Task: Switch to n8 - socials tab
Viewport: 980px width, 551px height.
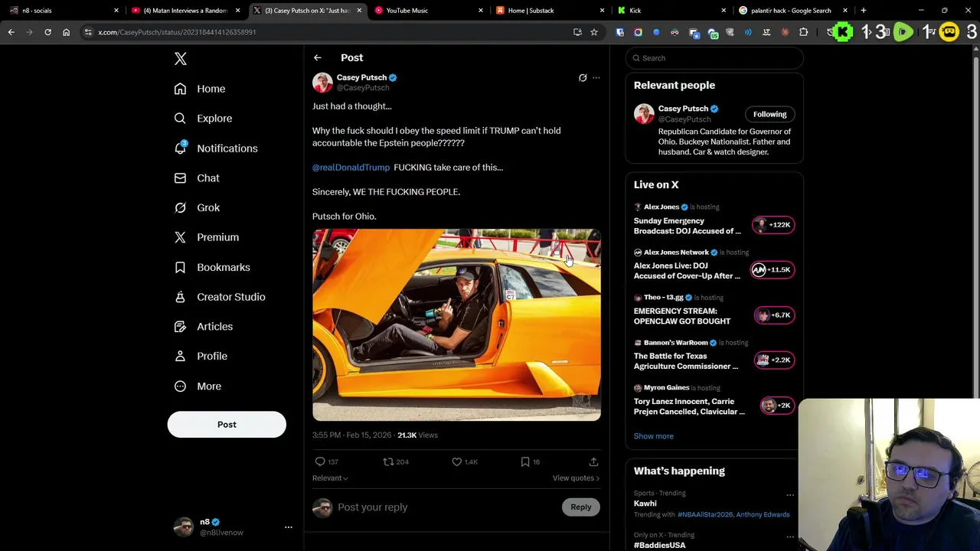Action: 61,11
